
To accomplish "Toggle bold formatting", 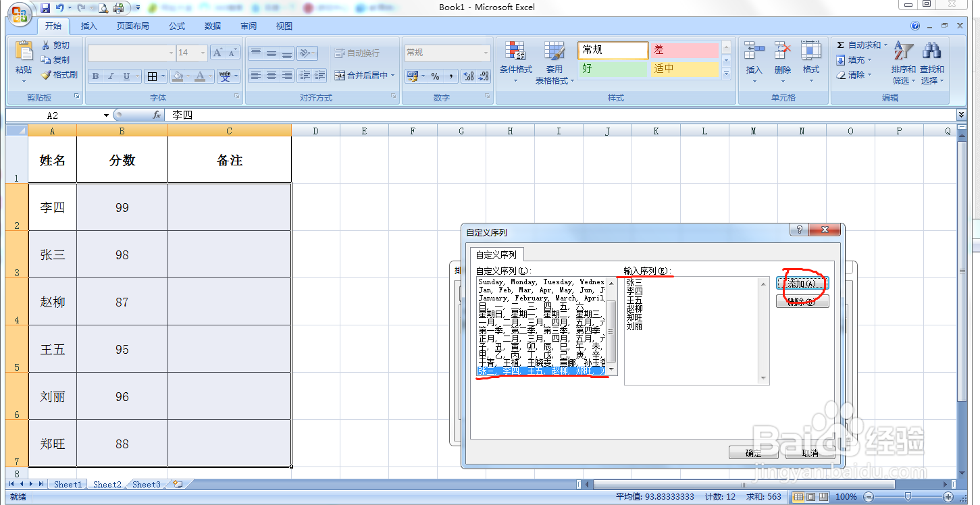I will [x=96, y=76].
